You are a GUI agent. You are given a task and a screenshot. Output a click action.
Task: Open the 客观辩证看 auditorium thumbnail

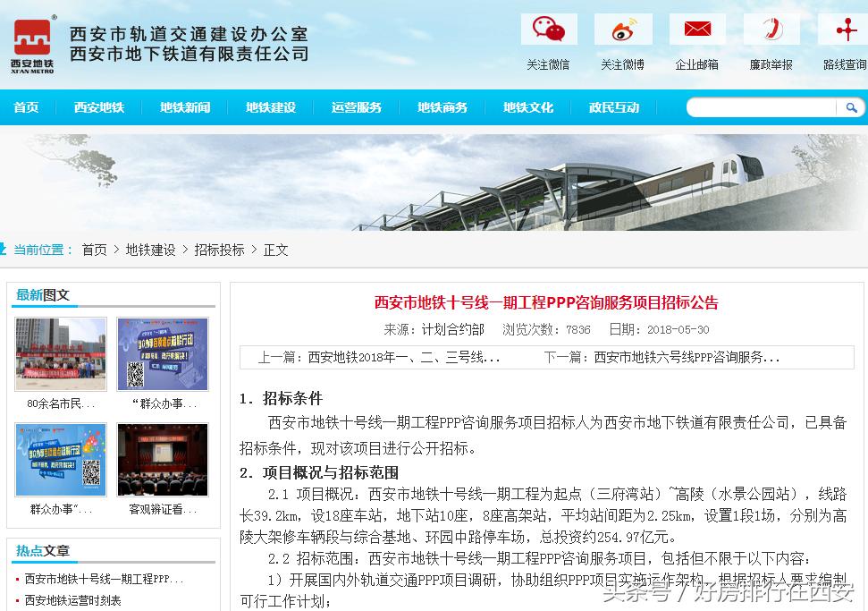pyautogui.click(x=163, y=460)
